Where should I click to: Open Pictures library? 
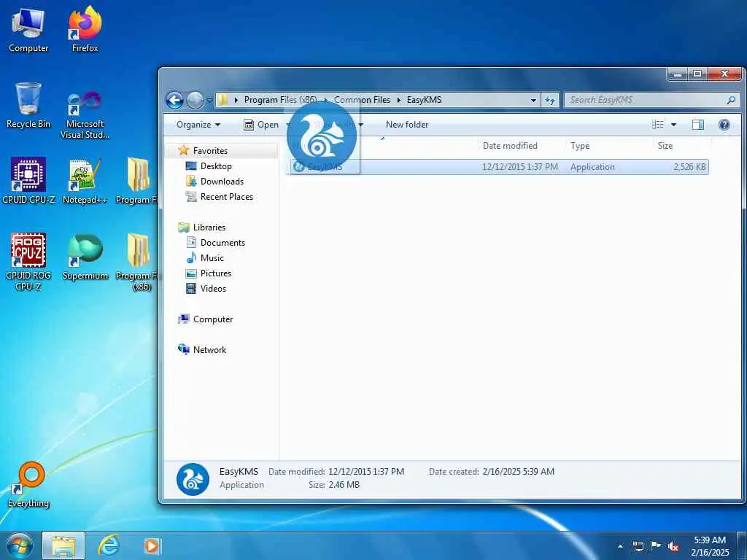coord(215,273)
